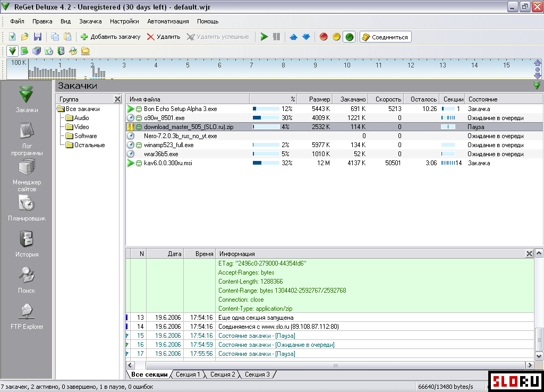Move download down with blue down arrow
The image size is (544, 392).
[306, 37]
